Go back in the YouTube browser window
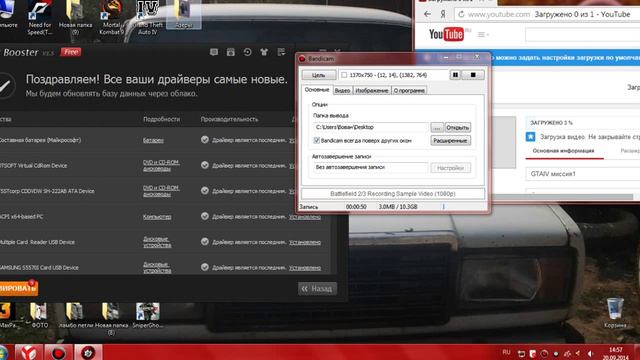Image resolution: width=640 pixels, height=360 pixels. [427, 14]
